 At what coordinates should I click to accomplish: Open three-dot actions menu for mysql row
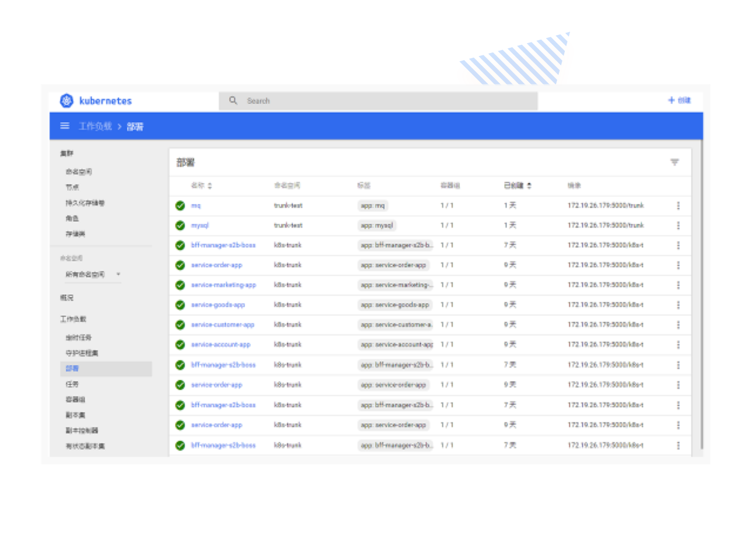[x=678, y=225]
